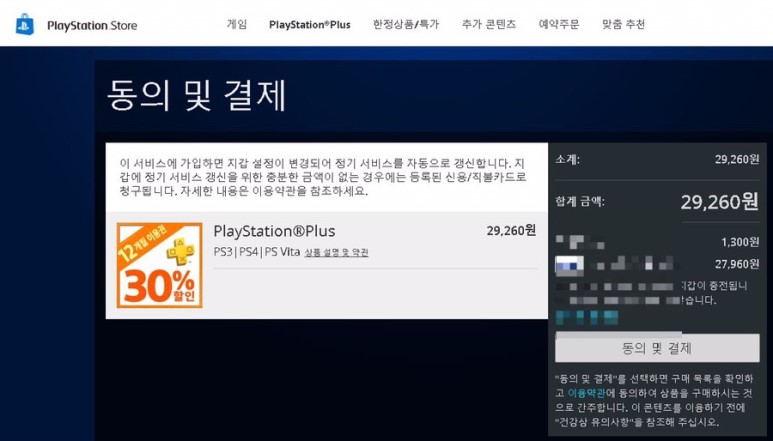Click the 합계 금액 total label
This screenshot has height=441, width=773.
[x=580, y=202]
